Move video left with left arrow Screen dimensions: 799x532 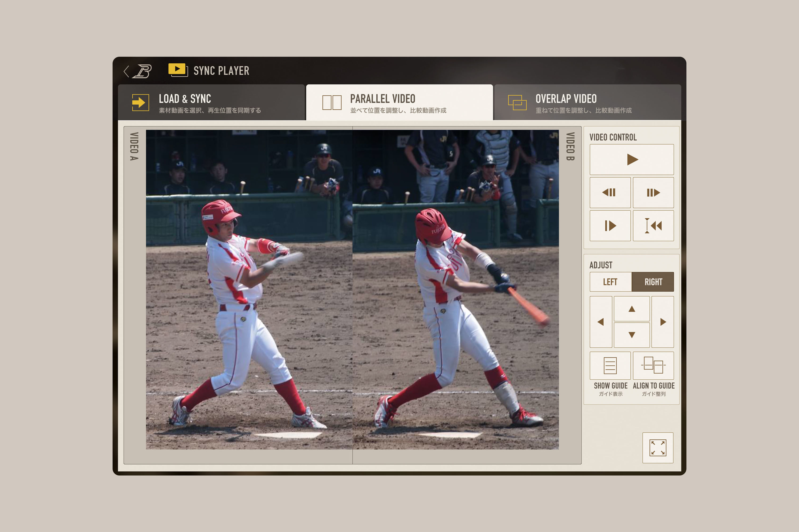[x=601, y=322]
